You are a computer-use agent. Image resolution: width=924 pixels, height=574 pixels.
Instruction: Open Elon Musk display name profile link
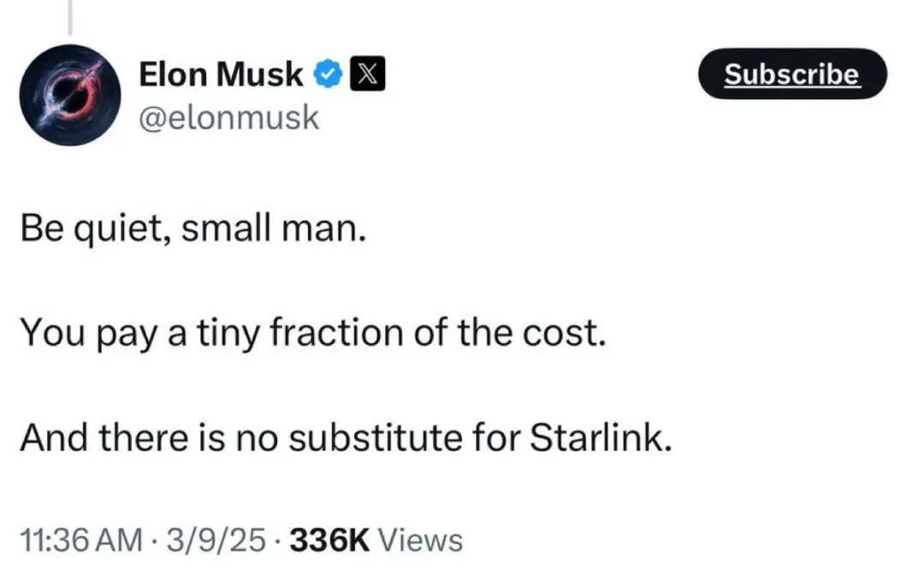(221, 74)
